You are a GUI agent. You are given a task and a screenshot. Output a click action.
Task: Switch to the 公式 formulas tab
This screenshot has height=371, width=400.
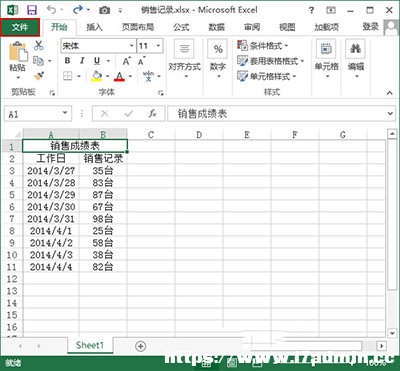click(x=182, y=27)
